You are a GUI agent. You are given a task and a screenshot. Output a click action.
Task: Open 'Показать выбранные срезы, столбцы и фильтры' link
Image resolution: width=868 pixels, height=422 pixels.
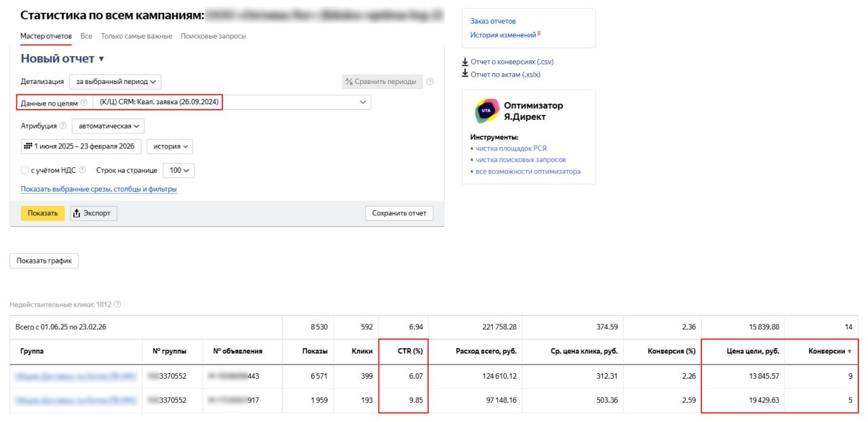99,190
